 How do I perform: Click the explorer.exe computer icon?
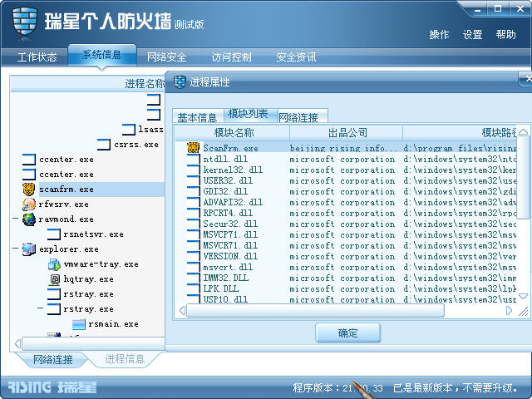coord(29,249)
